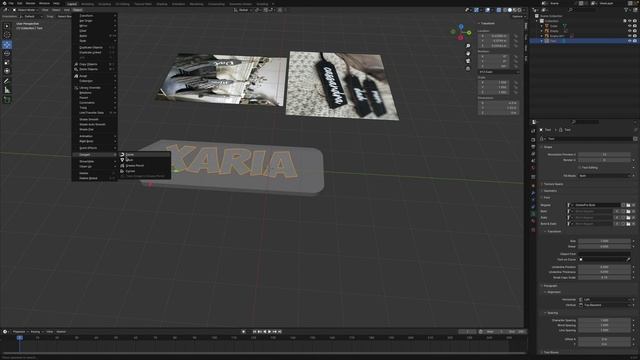Toggle lock on Location X

tap(516, 36)
